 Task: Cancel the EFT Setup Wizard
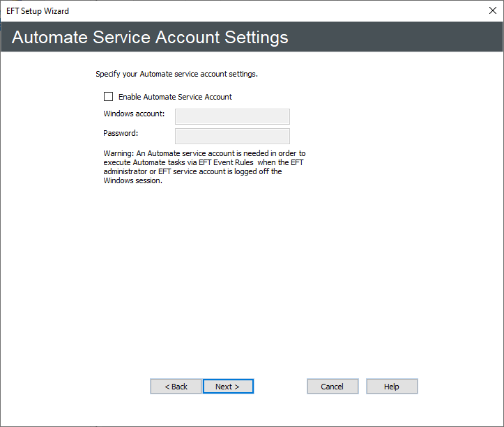coord(333,387)
